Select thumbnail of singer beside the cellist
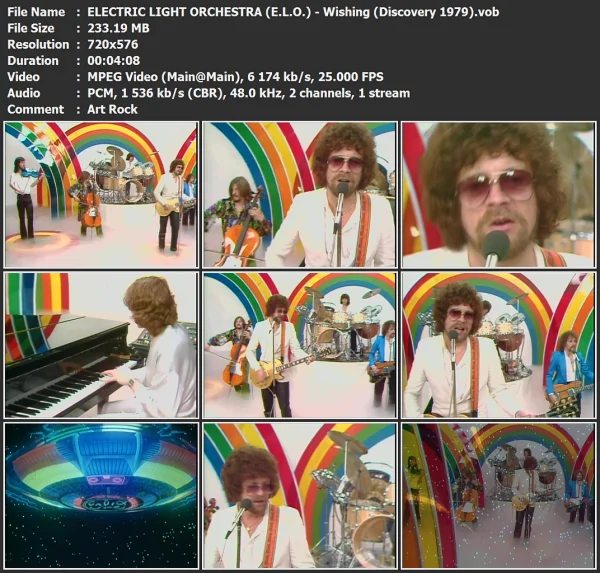This screenshot has height=573, width=600. tap(300, 194)
